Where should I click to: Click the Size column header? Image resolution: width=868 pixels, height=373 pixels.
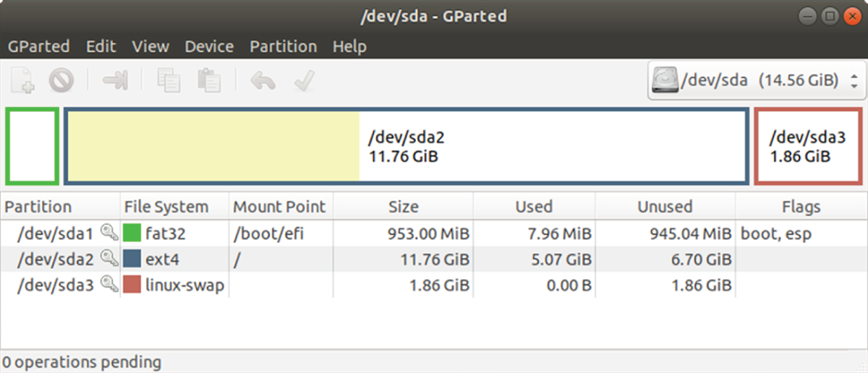(x=404, y=207)
